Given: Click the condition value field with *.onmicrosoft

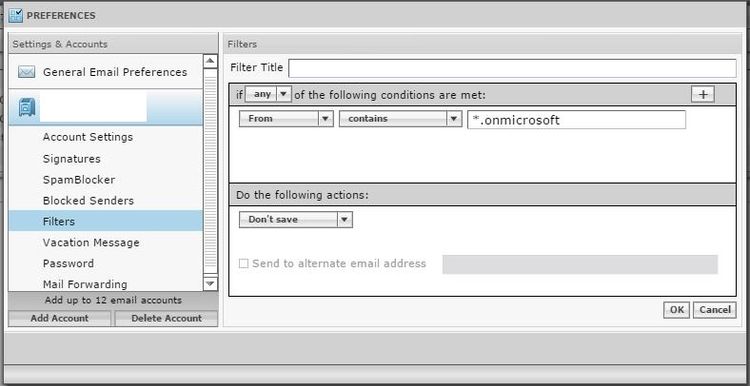Looking at the screenshot, I should (576, 120).
